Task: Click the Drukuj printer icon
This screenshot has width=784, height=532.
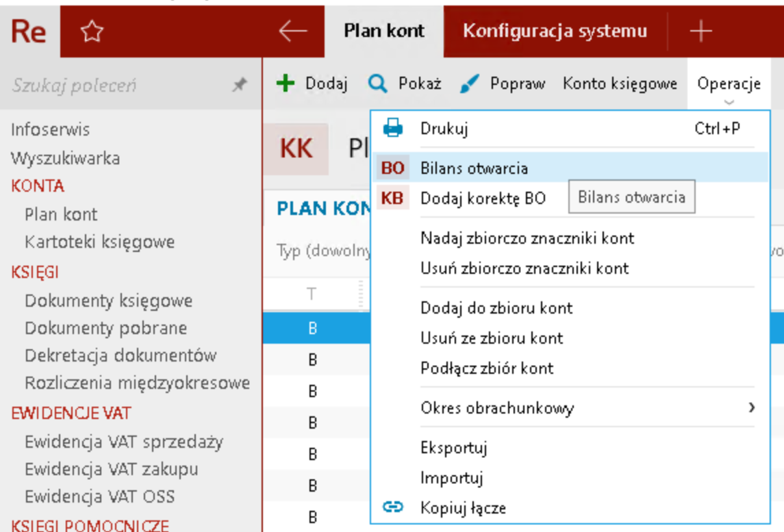Action: click(x=392, y=128)
